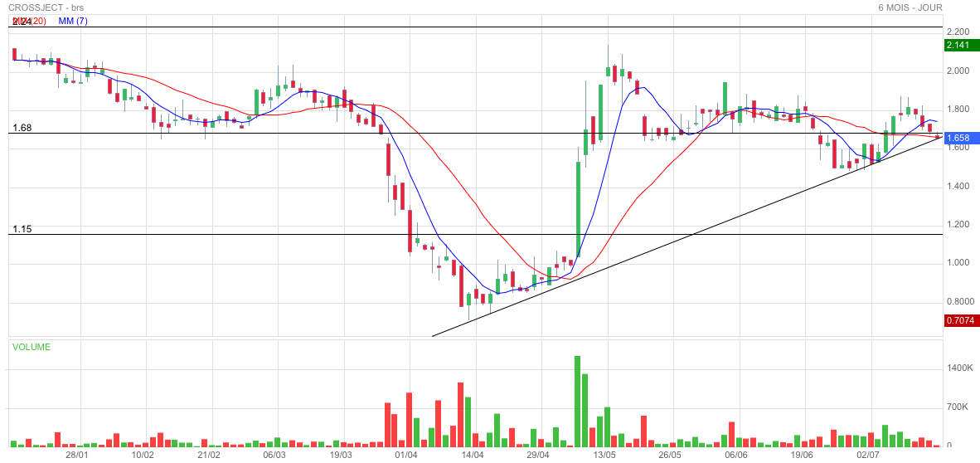Click the 13/05 date label

[604, 454]
